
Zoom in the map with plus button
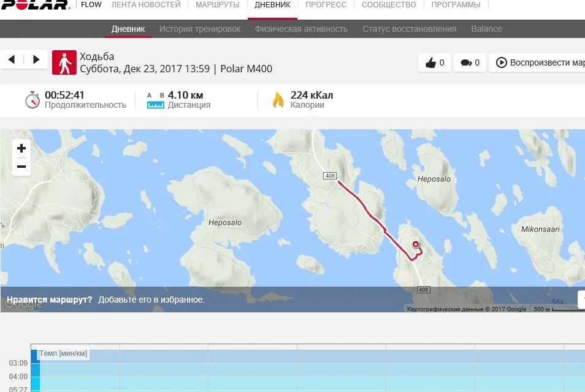21,148
